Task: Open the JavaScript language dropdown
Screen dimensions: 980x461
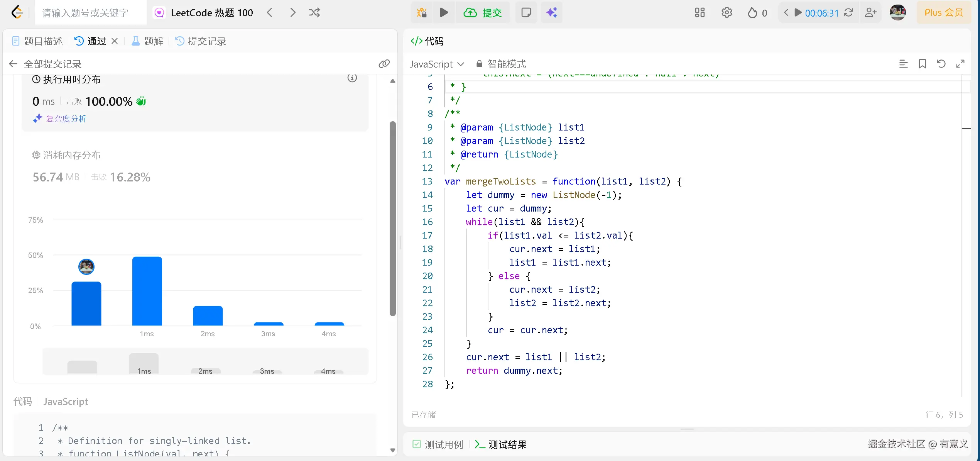Action: [x=437, y=64]
